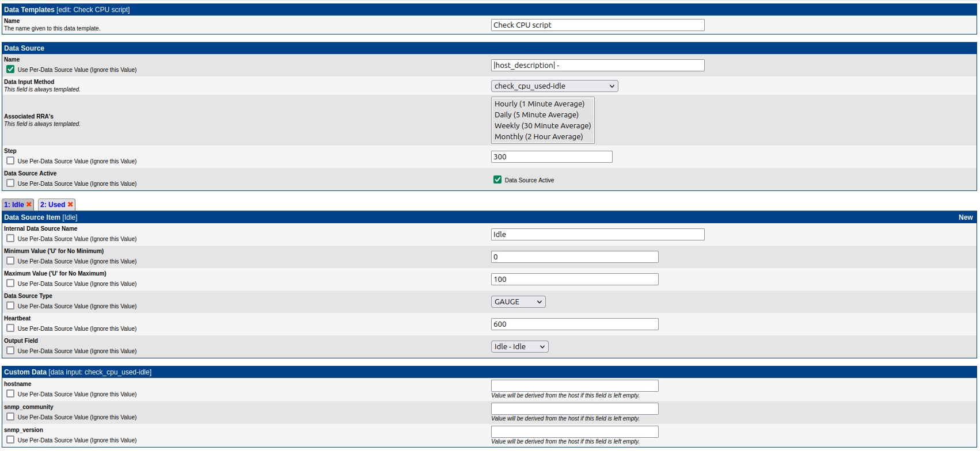
Task: Enable per-data source value for Output Field
Action: 10,350
